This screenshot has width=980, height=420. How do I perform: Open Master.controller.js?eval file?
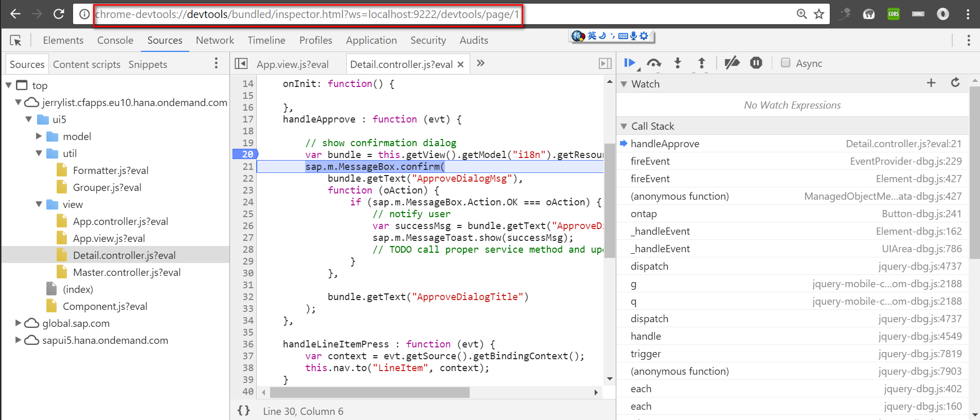tap(127, 272)
